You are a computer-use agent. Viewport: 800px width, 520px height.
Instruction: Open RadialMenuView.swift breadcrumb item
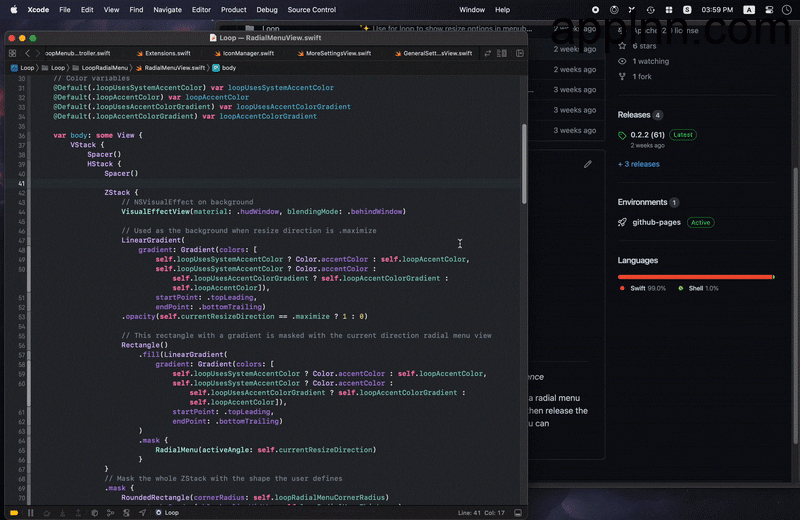click(x=170, y=68)
